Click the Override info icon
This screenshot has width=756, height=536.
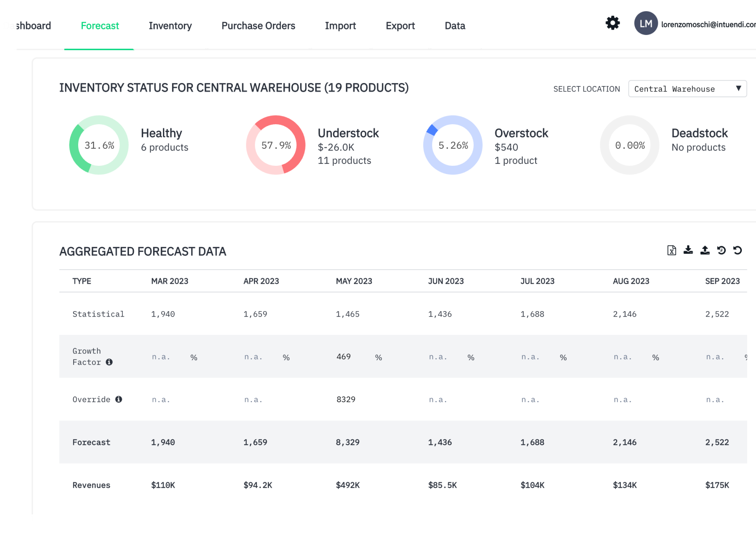[x=120, y=399]
